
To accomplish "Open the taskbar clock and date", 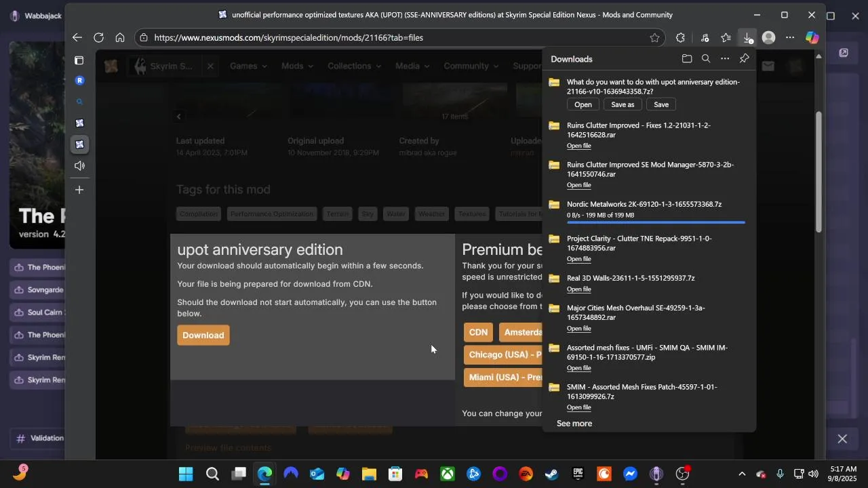I will click(x=842, y=474).
